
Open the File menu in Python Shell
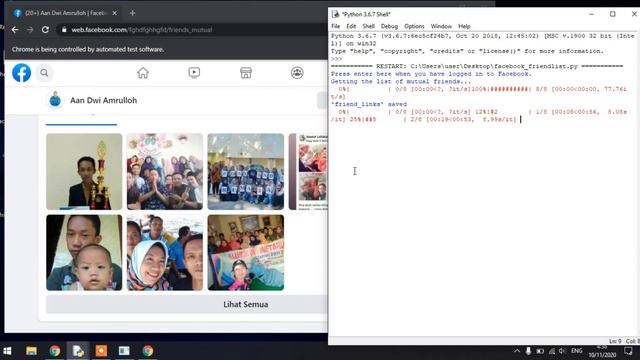pyautogui.click(x=336, y=26)
